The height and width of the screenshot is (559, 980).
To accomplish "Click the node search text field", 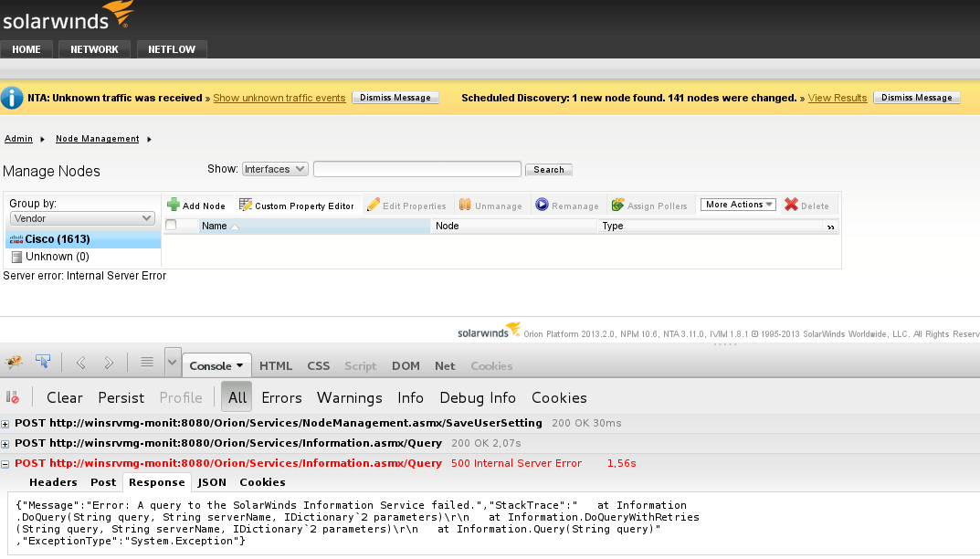I will click(416, 169).
